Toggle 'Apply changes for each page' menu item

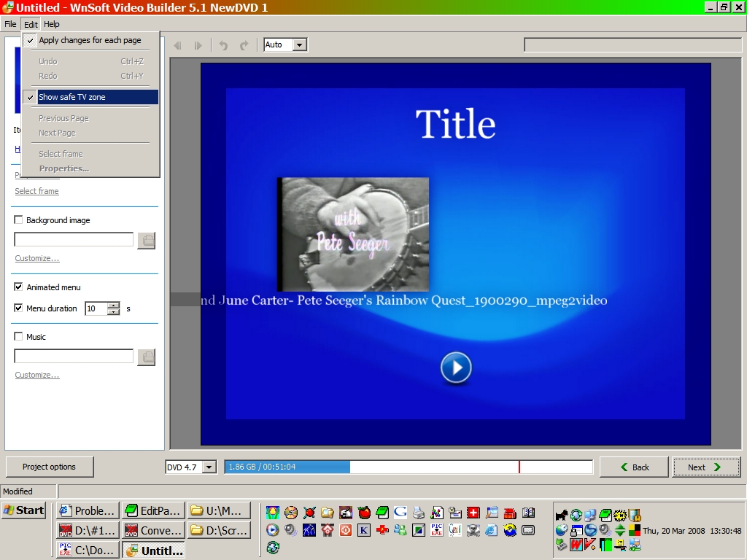point(90,41)
